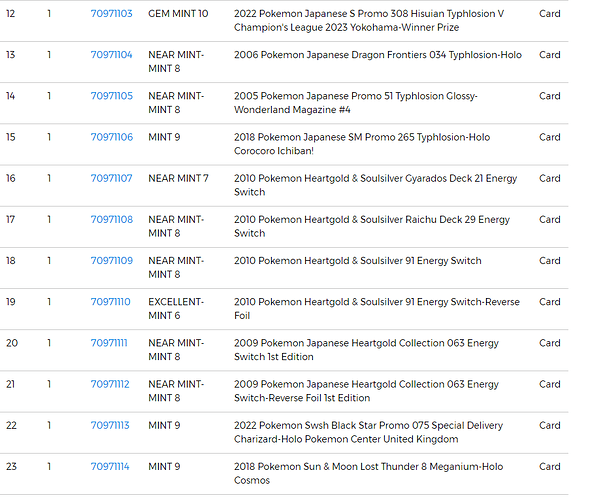Click the Reverse Foil 1st Edition description in line 21
Image resolution: width=590 pixels, height=500 pixels.
pyautogui.click(x=366, y=391)
